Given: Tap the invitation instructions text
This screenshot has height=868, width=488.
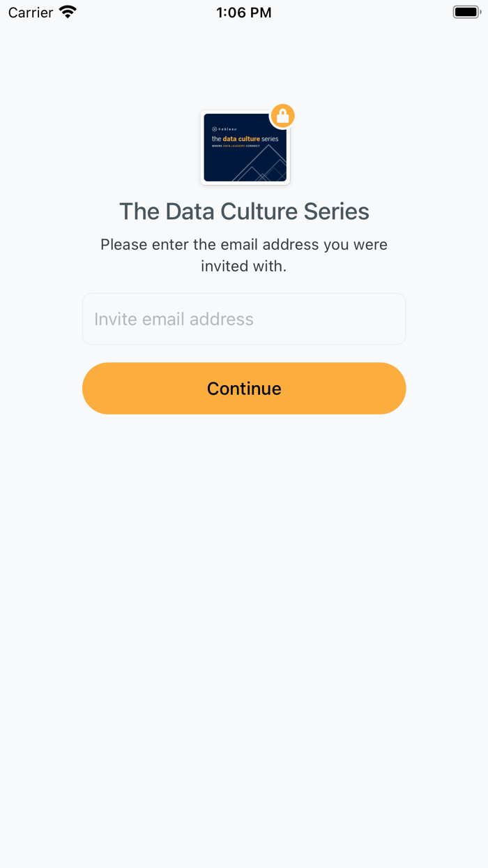Looking at the screenshot, I should (244, 255).
